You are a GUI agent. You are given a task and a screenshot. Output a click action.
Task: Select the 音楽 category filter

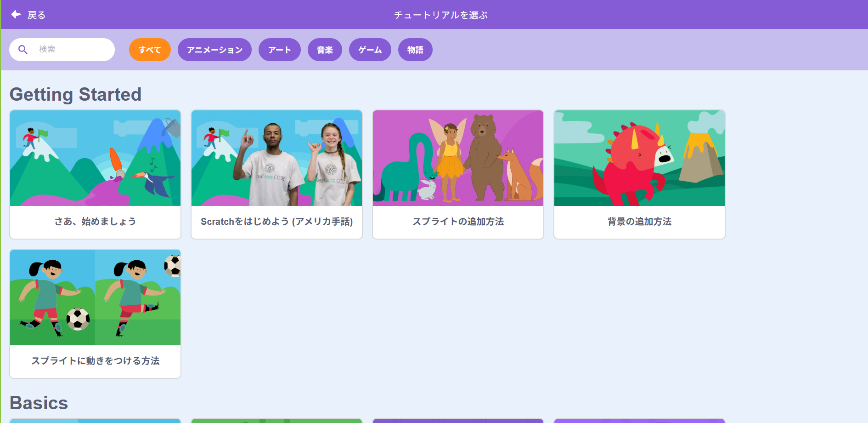tap(325, 50)
